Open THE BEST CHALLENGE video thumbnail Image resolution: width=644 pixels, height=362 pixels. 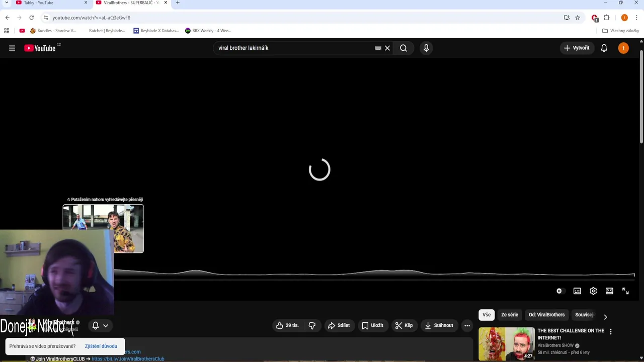(x=506, y=344)
